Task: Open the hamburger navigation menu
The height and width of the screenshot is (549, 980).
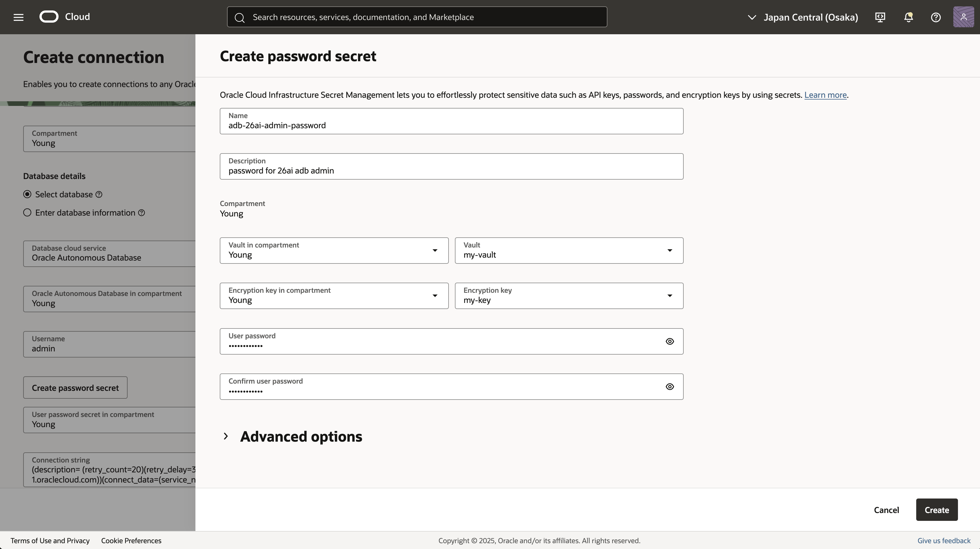Action: click(x=18, y=17)
